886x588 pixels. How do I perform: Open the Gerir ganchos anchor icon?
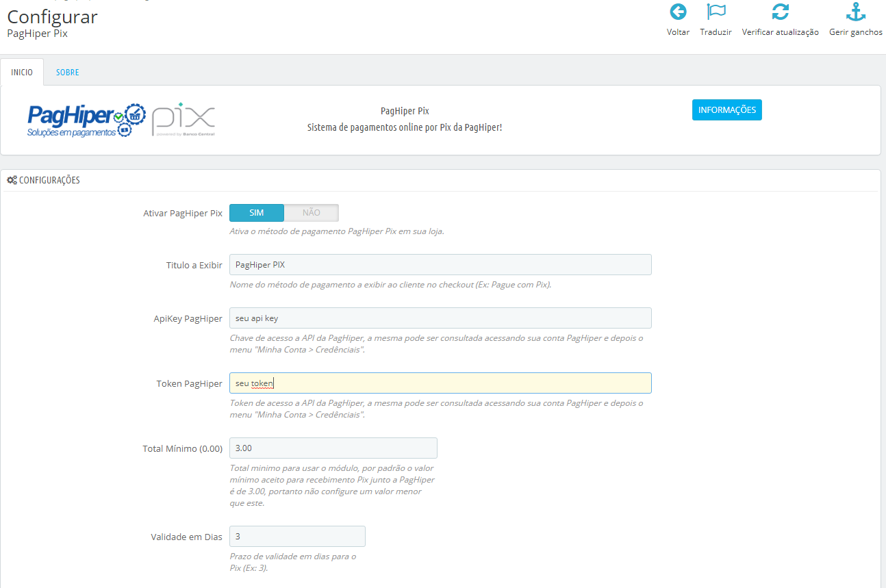(x=856, y=12)
